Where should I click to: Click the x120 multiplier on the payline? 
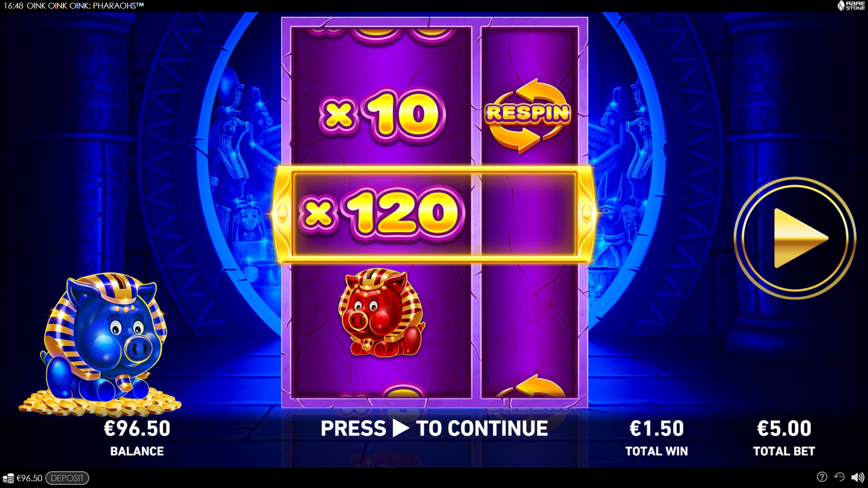click(382, 213)
